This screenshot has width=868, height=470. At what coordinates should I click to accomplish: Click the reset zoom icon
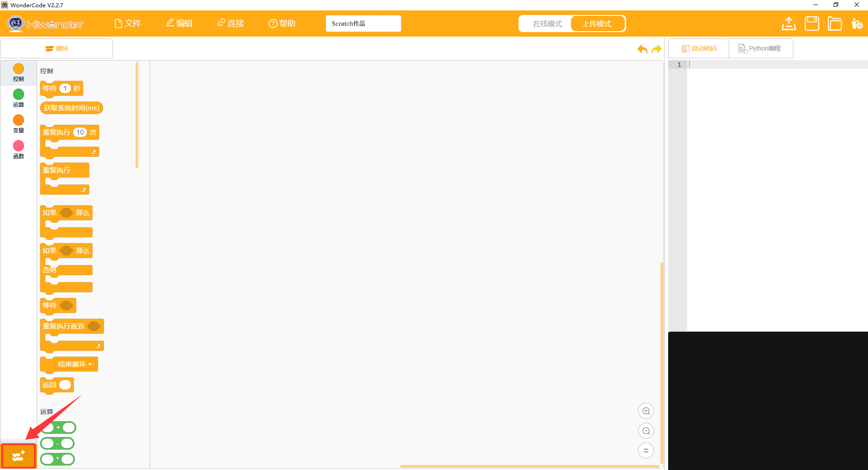click(646, 451)
